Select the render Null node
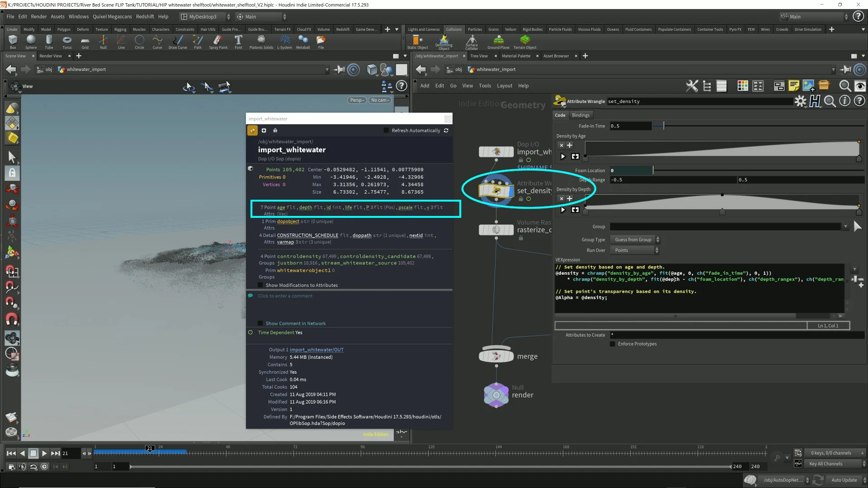 point(496,395)
